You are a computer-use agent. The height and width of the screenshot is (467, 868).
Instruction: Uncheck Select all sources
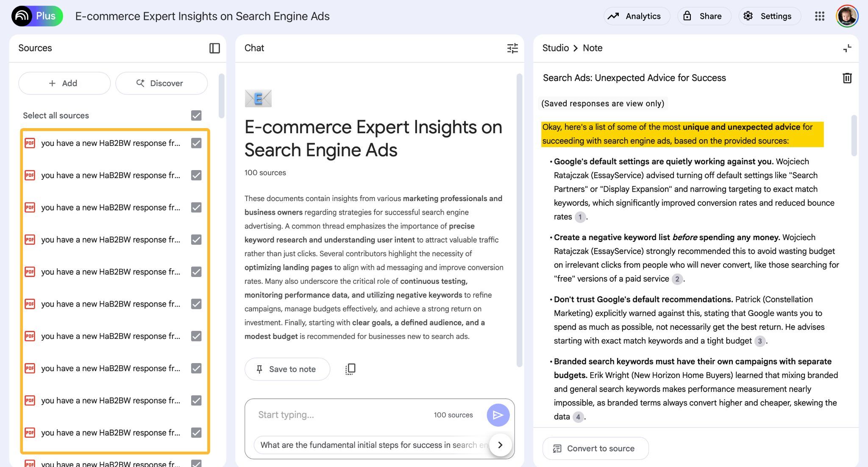196,115
